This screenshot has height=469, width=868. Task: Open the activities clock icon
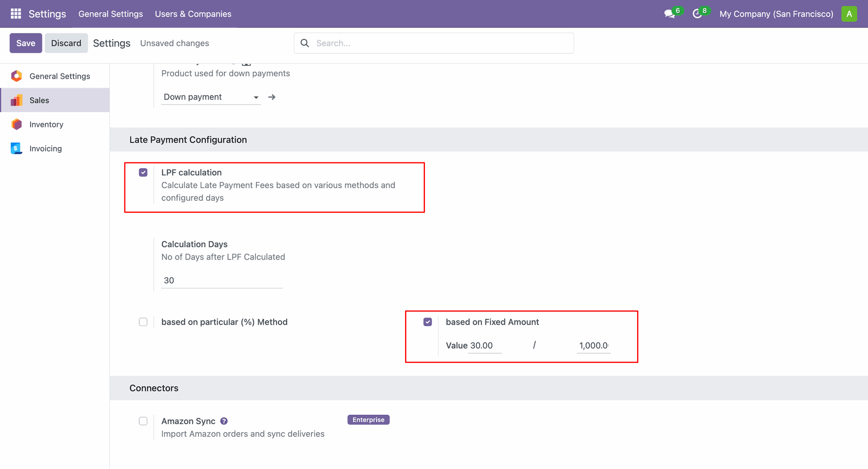(697, 14)
